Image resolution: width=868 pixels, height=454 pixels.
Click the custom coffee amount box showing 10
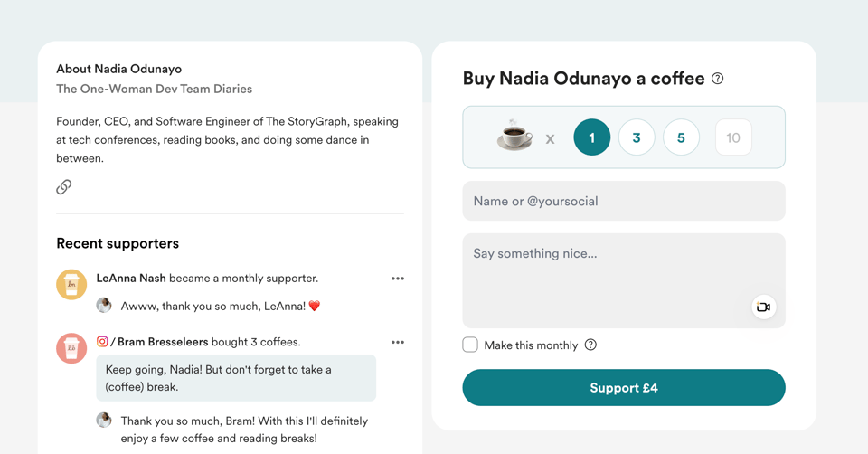tap(733, 137)
